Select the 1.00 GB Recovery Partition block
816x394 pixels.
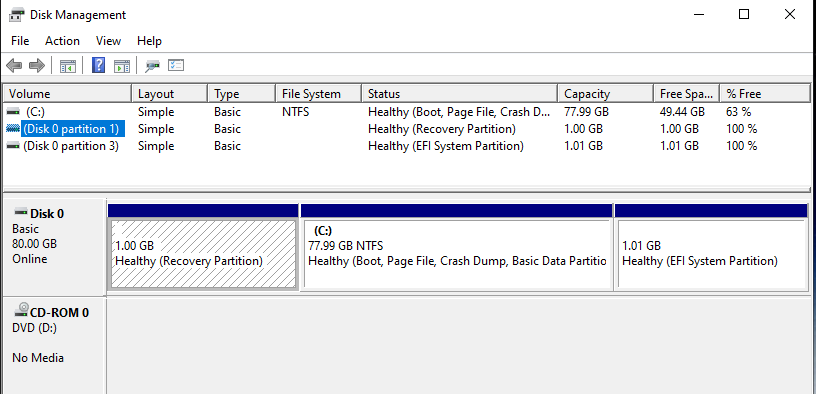click(203, 247)
